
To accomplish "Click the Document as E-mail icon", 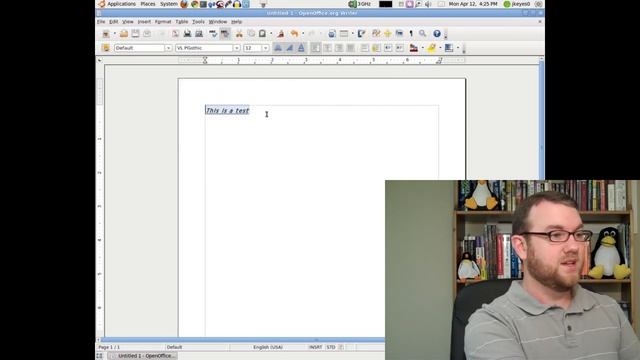I will (147, 34).
